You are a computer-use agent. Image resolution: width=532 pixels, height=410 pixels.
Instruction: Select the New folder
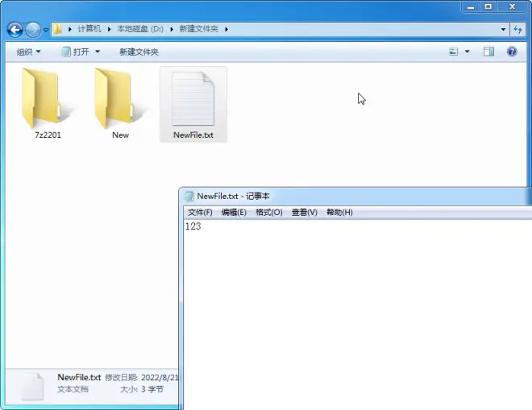120,103
